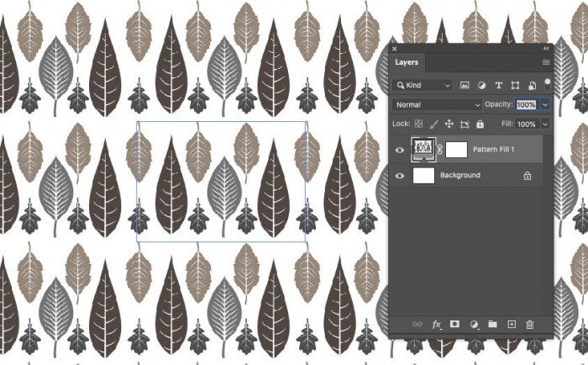588x365 pixels.
Task: Open the Kind filter type dropdown
Action: click(423, 85)
